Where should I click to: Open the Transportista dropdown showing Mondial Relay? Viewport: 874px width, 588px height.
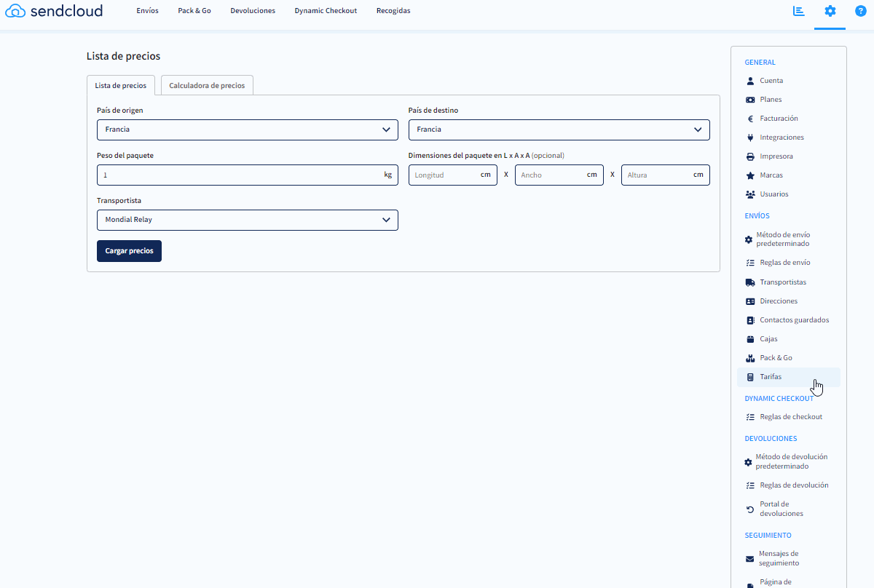click(248, 220)
